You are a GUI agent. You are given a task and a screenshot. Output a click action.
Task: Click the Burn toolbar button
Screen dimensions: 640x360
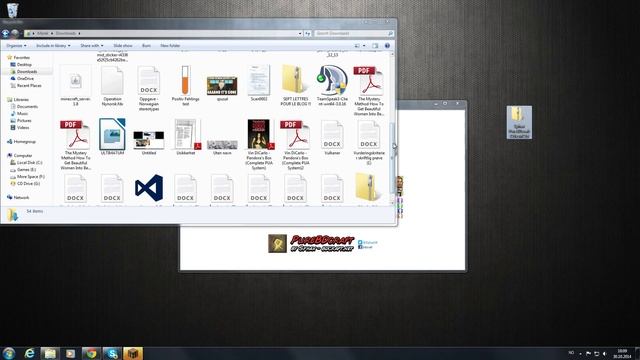coord(147,46)
